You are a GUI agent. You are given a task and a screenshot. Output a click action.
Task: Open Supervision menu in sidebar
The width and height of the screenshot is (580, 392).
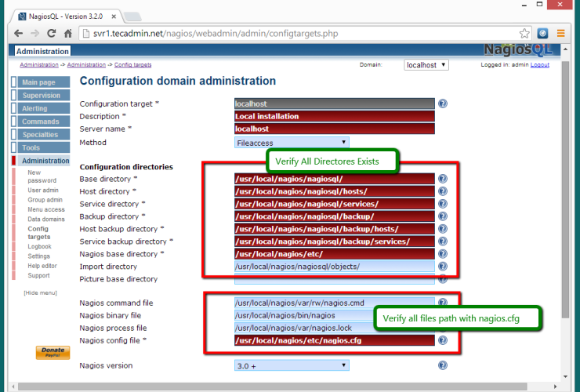tap(41, 96)
